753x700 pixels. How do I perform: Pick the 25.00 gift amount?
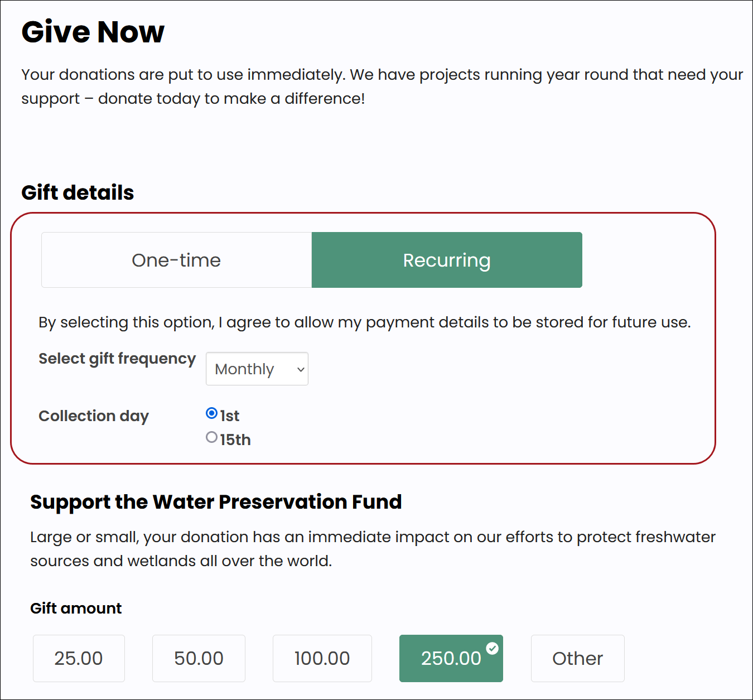(x=79, y=658)
